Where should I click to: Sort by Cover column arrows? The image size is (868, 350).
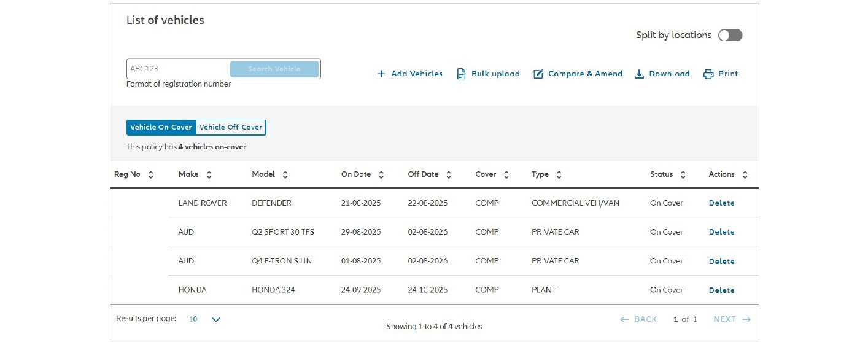506,175
